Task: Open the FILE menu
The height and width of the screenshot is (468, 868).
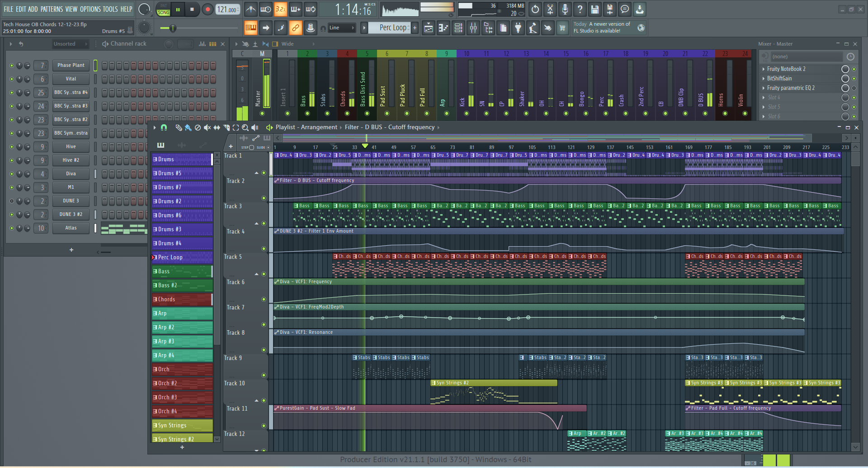Action: [9, 9]
